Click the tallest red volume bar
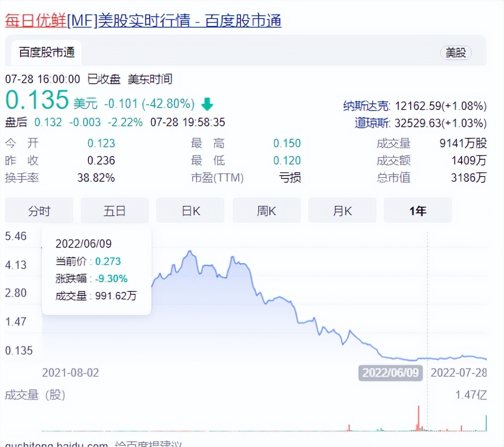This screenshot has height=447, width=504. tap(417, 419)
